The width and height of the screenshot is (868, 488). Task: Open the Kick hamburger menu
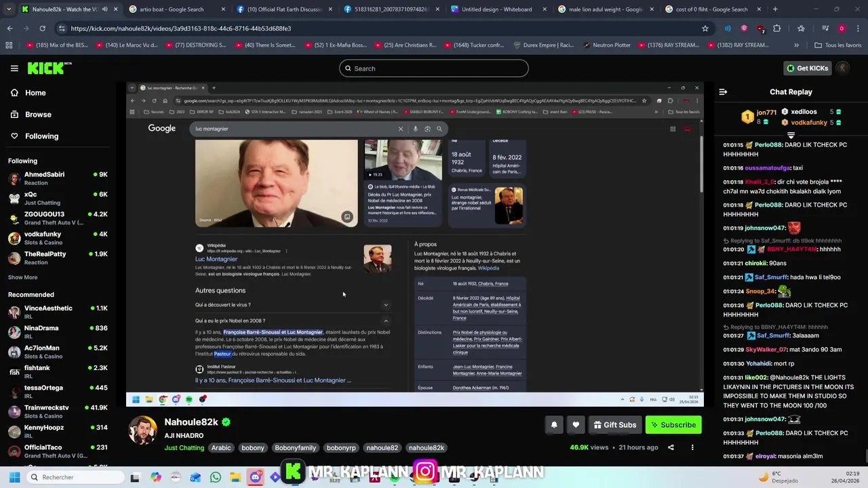(14, 68)
